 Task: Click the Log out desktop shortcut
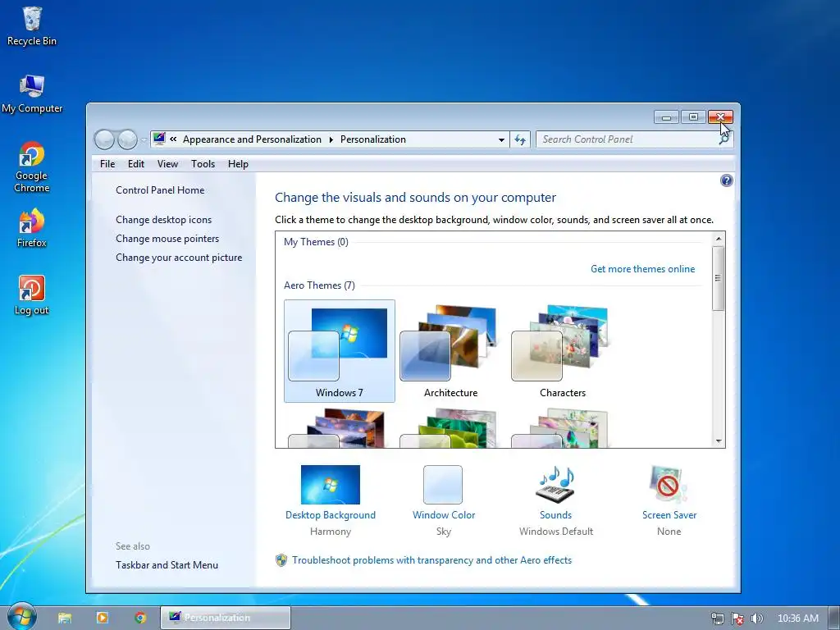32,295
